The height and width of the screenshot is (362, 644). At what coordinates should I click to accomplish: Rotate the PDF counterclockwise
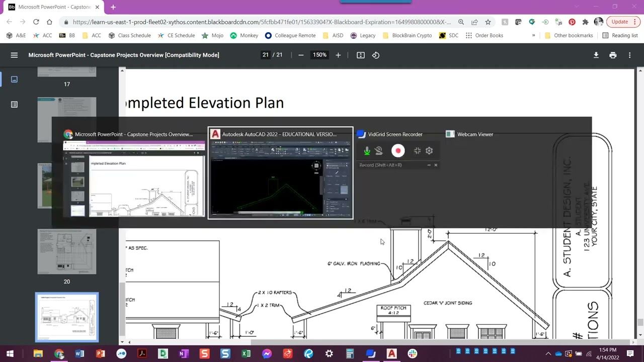point(376,55)
